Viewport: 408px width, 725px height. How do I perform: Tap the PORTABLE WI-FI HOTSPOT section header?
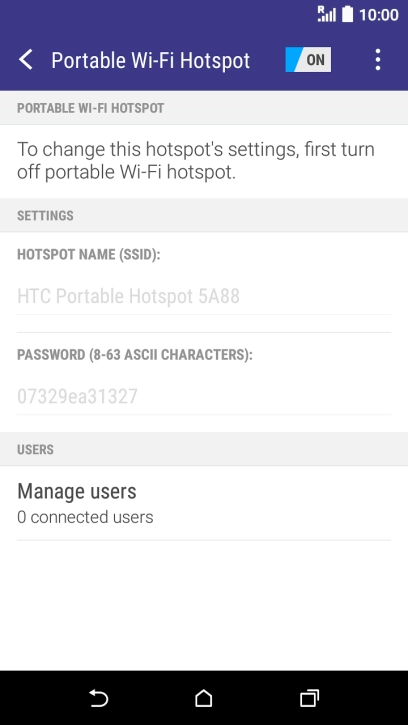pyautogui.click(x=91, y=108)
